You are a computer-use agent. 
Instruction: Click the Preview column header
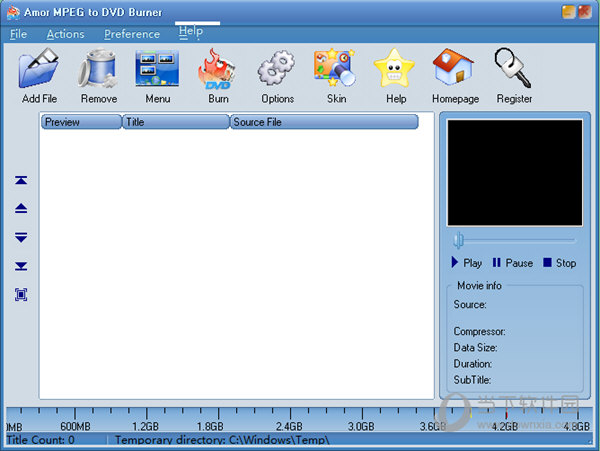[81, 122]
